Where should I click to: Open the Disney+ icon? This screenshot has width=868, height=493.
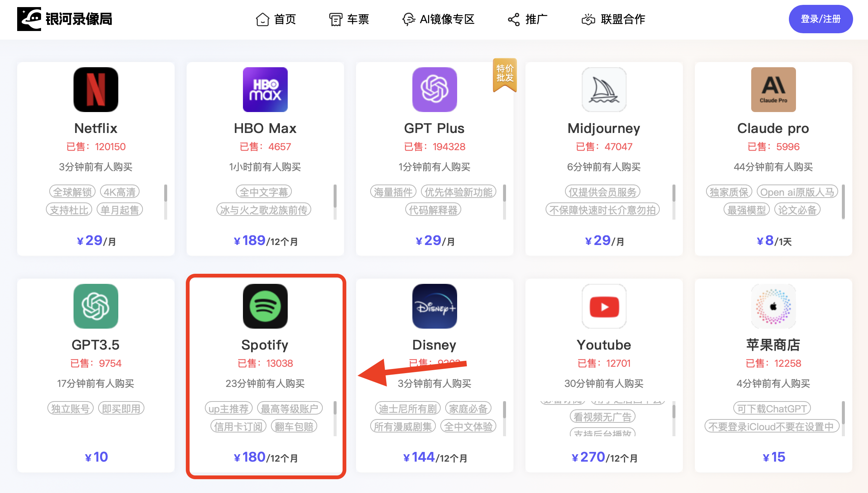pyautogui.click(x=435, y=306)
